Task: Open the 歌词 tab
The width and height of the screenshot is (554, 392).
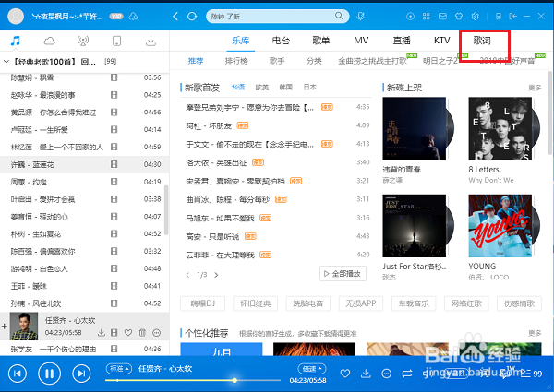Action: [x=482, y=41]
